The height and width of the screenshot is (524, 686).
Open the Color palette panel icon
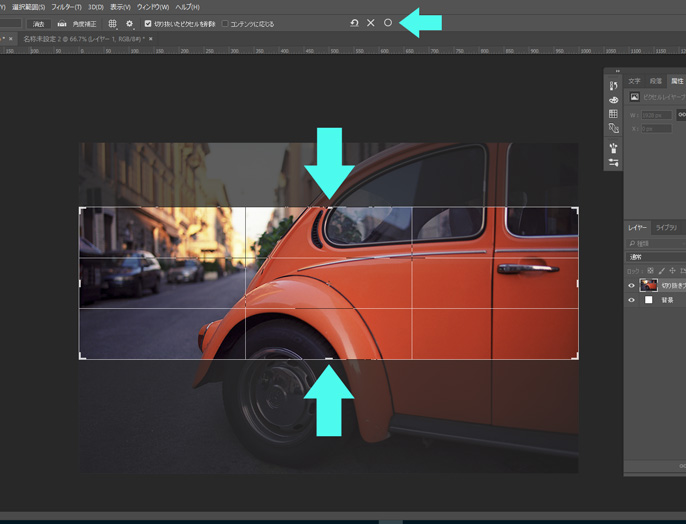coord(613,100)
